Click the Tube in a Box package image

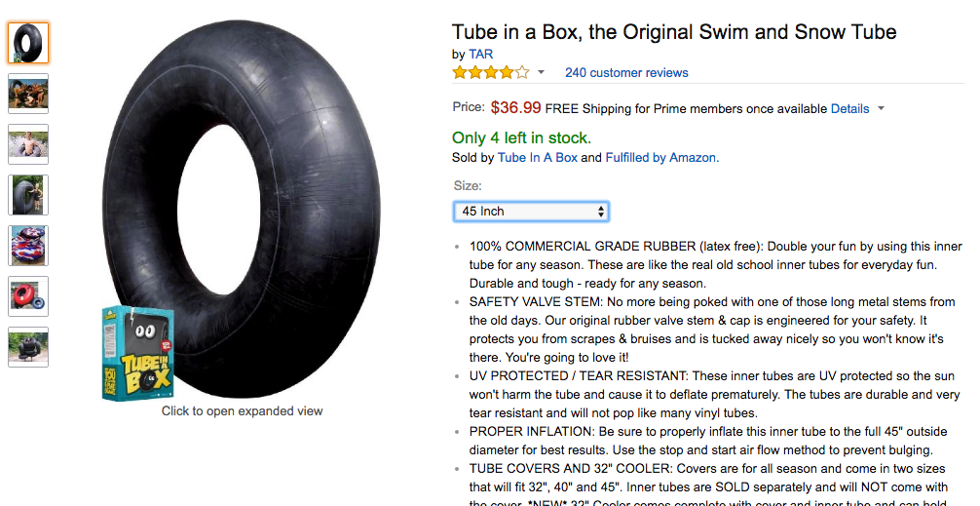click(x=138, y=353)
